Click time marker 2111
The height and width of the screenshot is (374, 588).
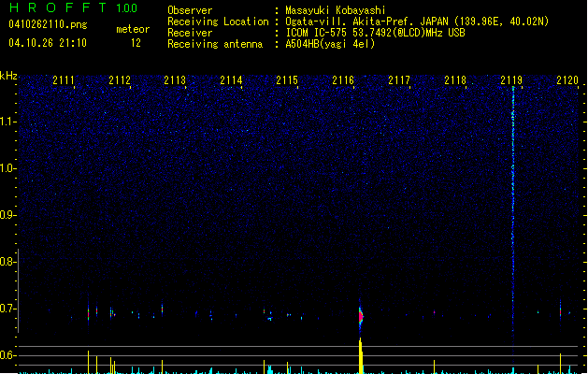coord(64,80)
